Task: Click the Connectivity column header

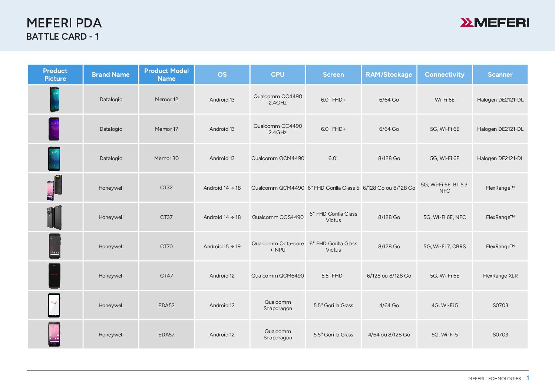Action: [x=445, y=74]
